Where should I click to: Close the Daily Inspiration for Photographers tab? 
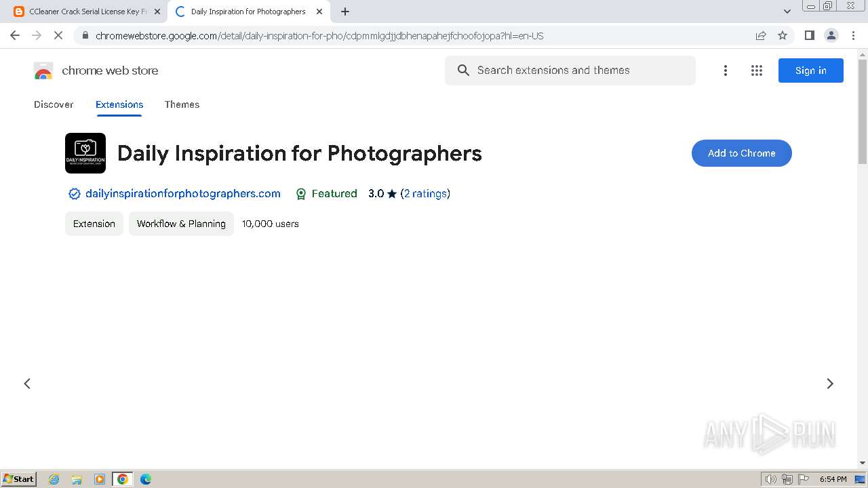point(319,12)
